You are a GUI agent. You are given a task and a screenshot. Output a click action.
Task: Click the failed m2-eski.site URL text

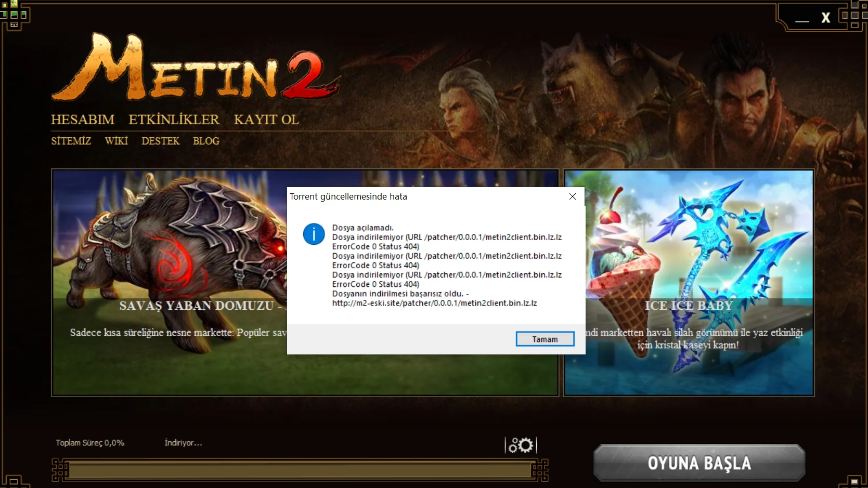pos(434,303)
